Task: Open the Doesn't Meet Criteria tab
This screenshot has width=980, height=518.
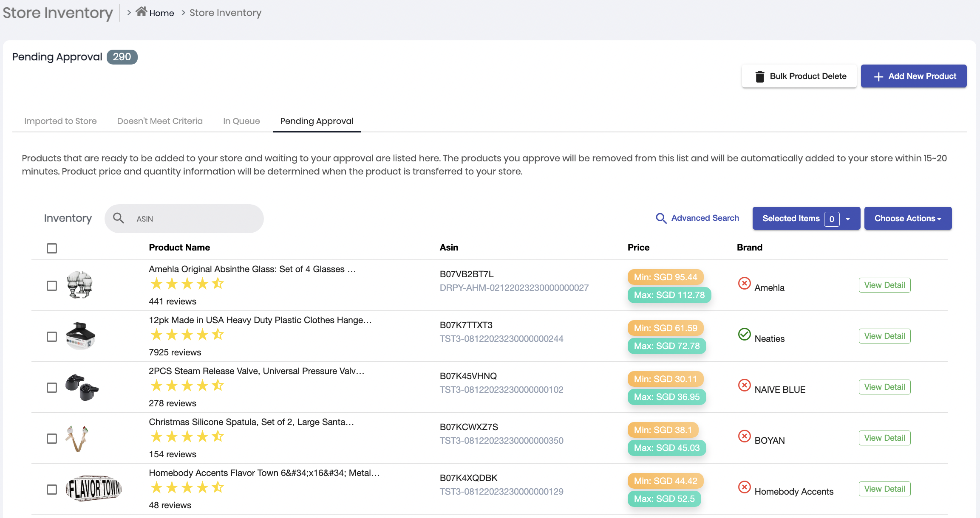Action: coord(160,121)
